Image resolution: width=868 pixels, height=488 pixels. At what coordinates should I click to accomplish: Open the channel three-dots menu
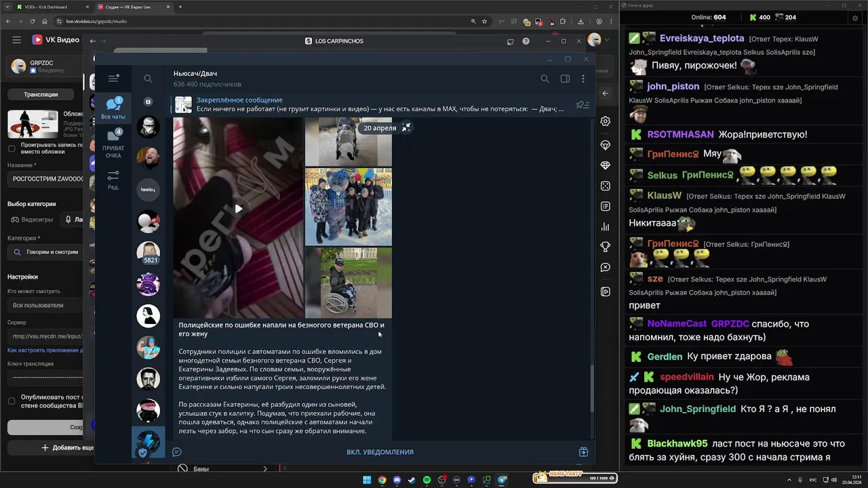[583, 79]
